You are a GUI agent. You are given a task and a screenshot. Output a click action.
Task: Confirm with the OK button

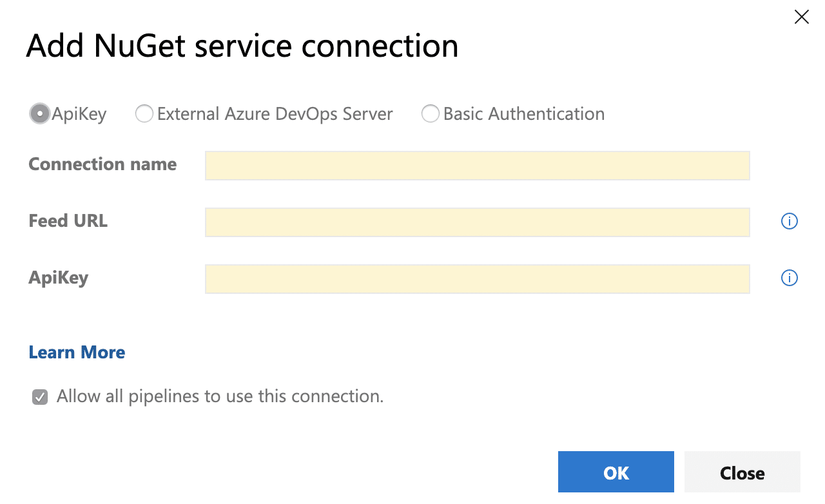616,473
